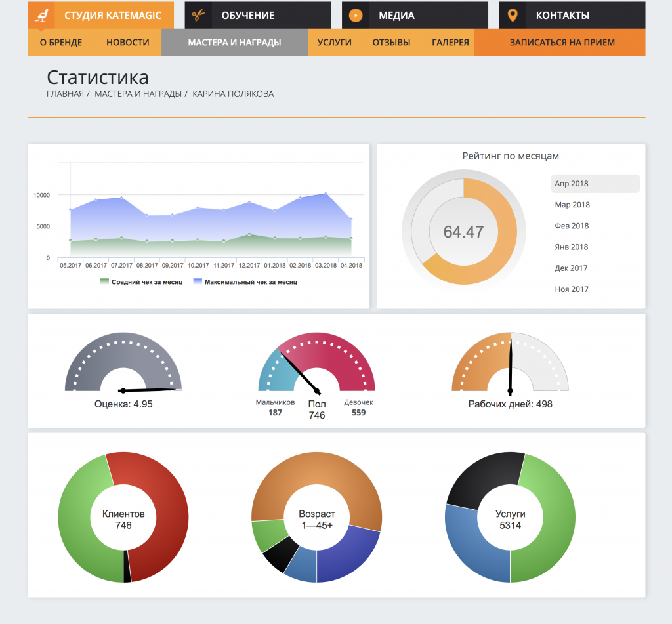Open the Новости submenu item

128,43
